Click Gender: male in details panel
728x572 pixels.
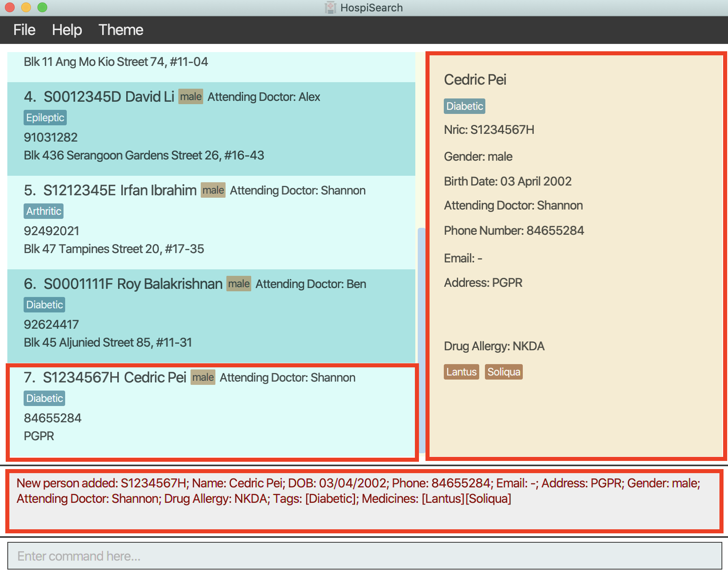point(478,157)
